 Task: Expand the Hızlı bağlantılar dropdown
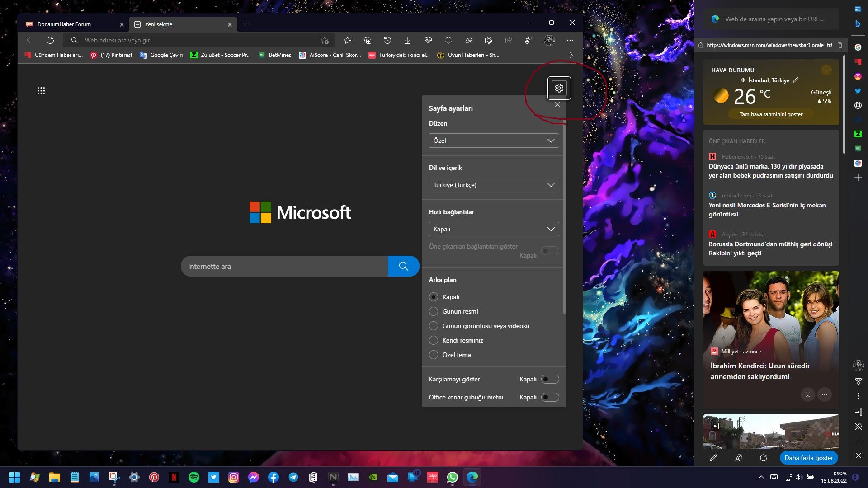tap(494, 229)
